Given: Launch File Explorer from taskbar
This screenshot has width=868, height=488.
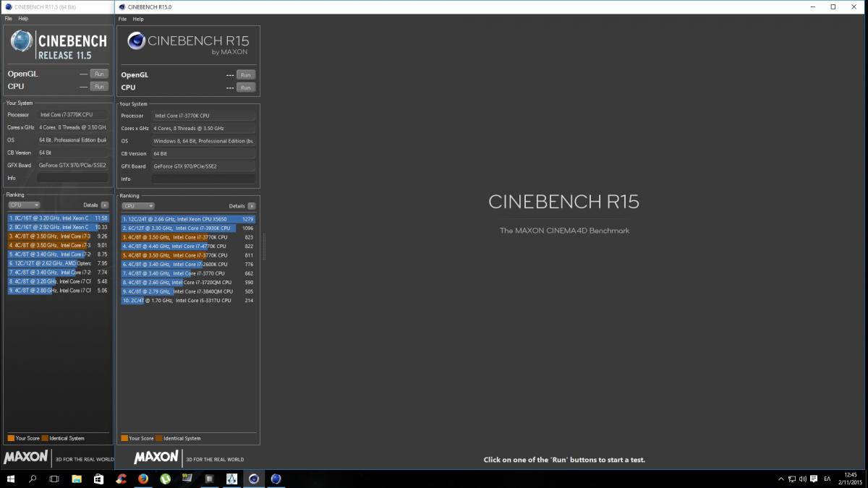Looking at the screenshot, I should (x=77, y=479).
